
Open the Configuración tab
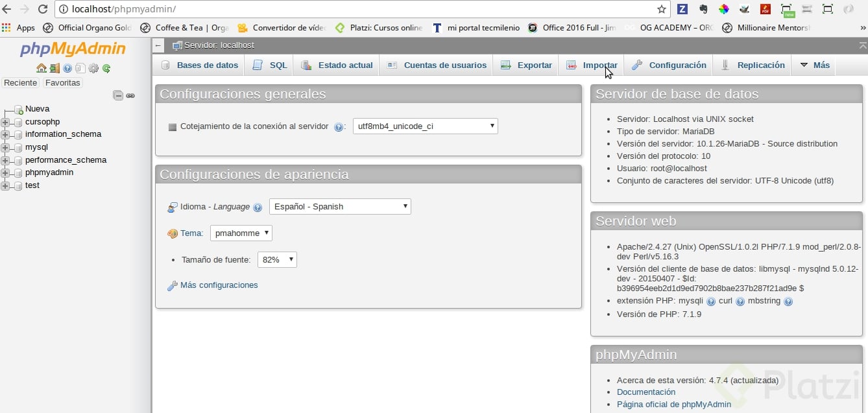click(x=669, y=65)
